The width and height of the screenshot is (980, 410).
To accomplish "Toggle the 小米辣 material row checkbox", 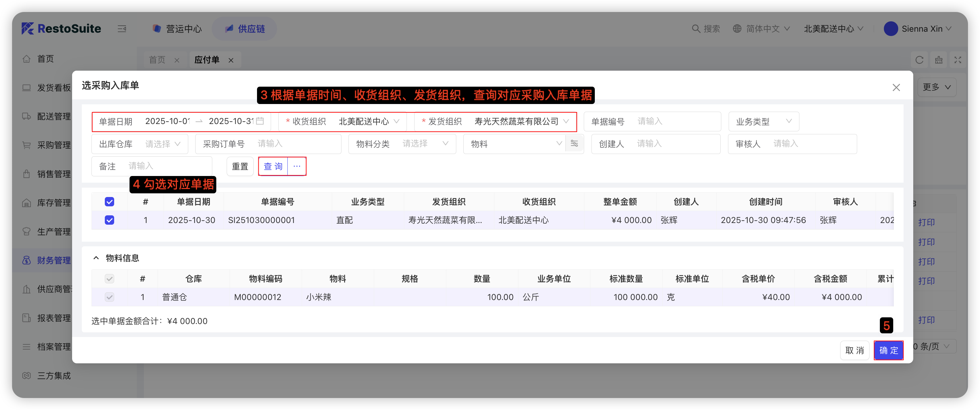I will tap(109, 297).
